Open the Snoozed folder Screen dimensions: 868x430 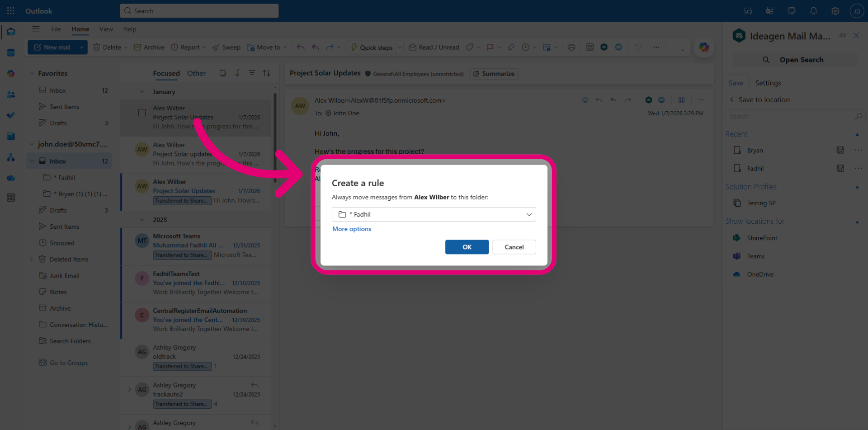click(62, 243)
